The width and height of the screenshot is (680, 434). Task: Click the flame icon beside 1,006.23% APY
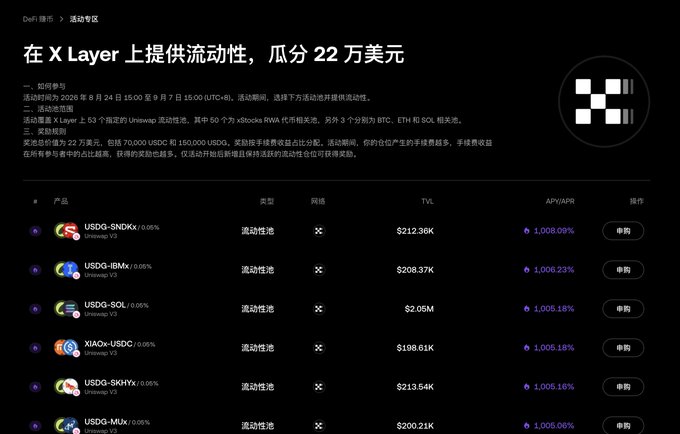pos(526,270)
